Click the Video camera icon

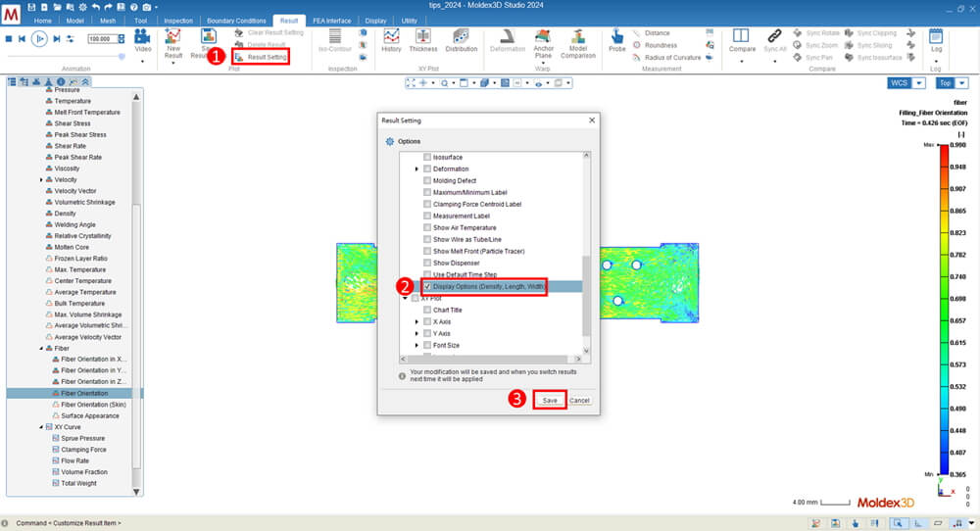click(x=142, y=36)
